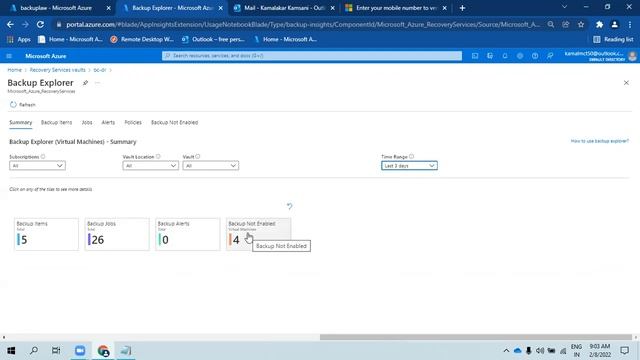
Task: Open the Backup Items tile showing 5
Action: click(x=46, y=234)
